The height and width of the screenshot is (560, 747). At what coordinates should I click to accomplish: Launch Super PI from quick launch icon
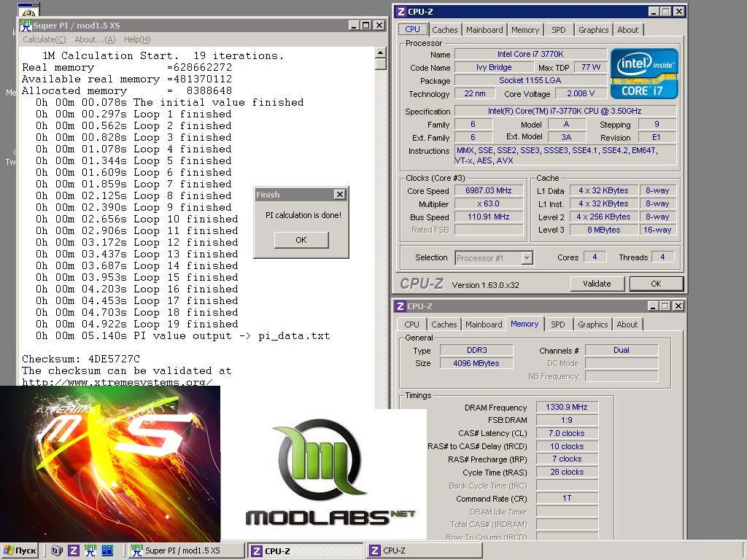coord(90,551)
